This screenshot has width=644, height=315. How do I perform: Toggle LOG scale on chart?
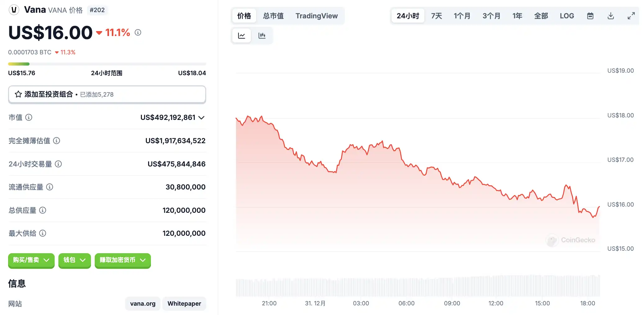[567, 16]
